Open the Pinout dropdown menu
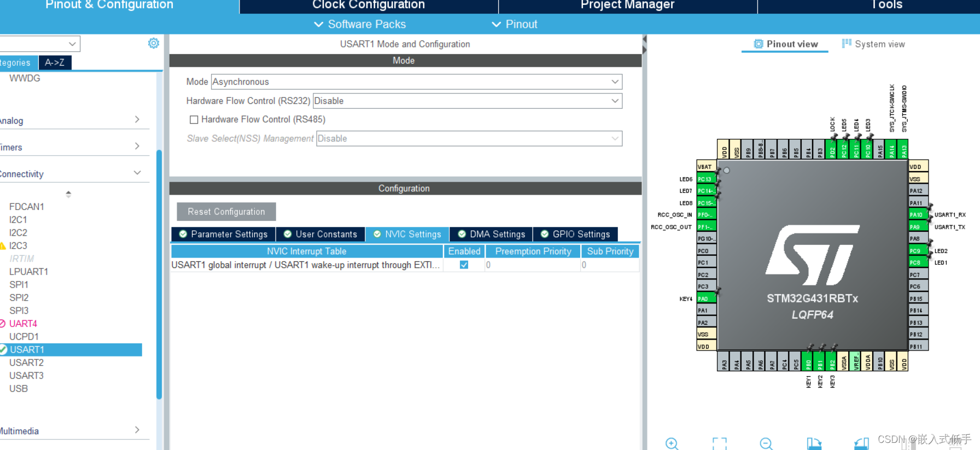Screen dimensions: 980x450 (x=515, y=24)
